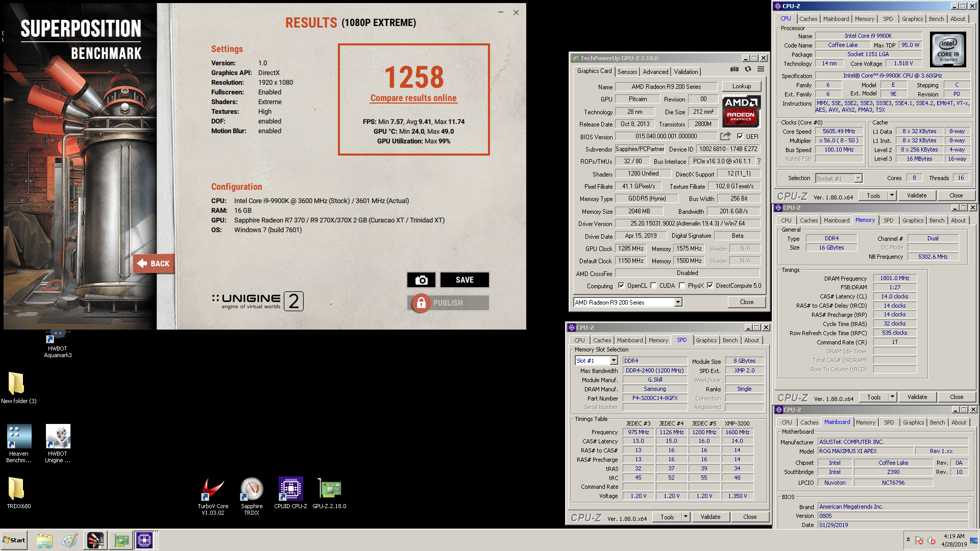Click the GPU-Z screenshot camera icon
Screen dimensions: 980x551
[734, 69]
